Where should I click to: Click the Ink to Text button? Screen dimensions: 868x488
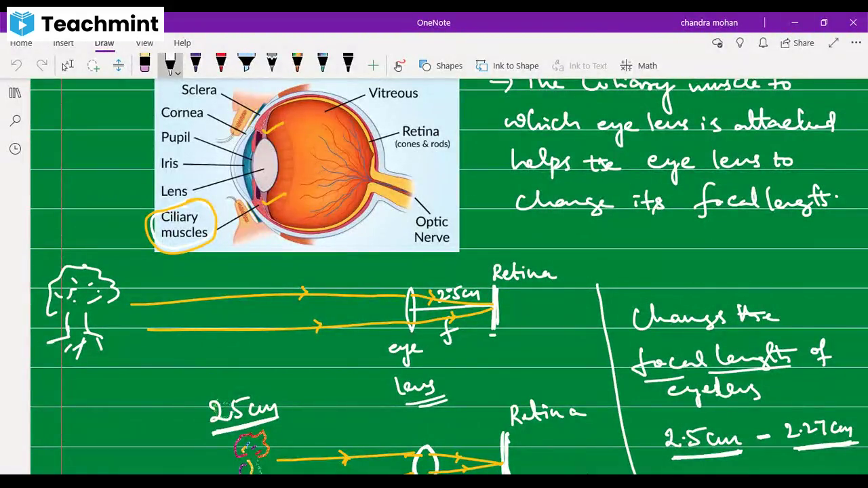[x=580, y=66]
